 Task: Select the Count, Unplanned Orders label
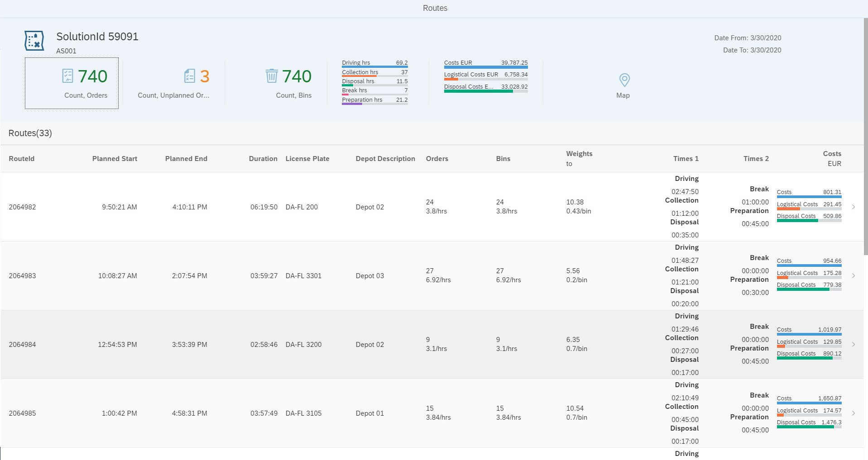(x=173, y=95)
